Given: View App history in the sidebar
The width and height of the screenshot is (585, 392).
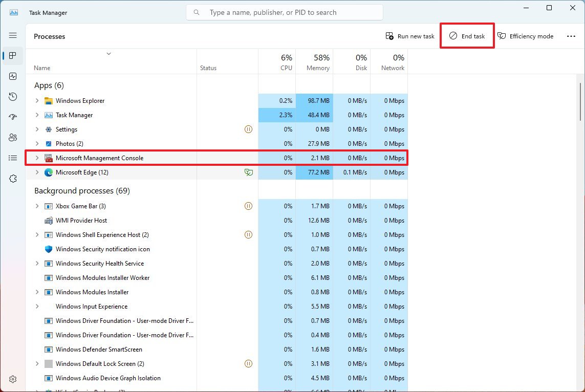Looking at the screenshot, I should click(x=13, y=96).
